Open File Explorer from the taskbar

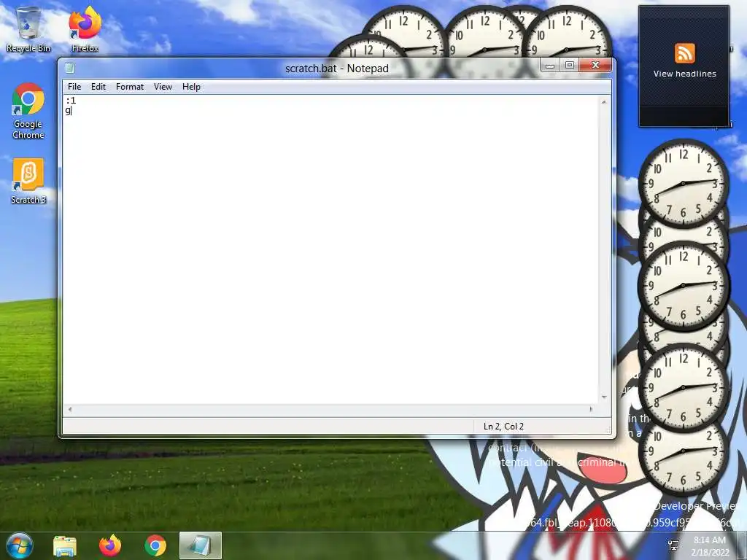coord(65,546)
